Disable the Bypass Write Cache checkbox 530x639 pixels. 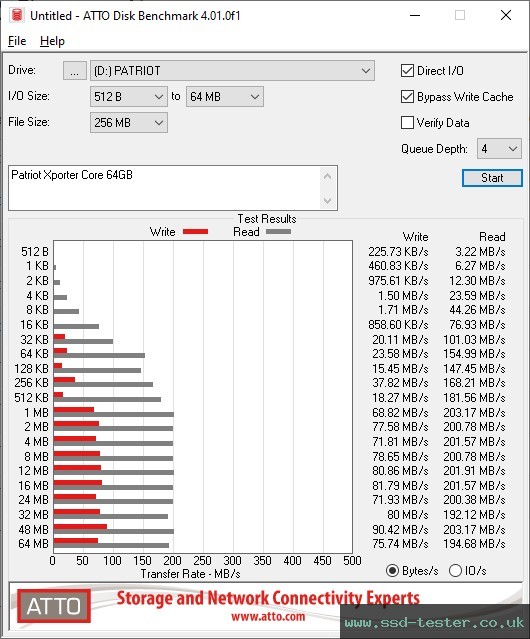[407, 97]
